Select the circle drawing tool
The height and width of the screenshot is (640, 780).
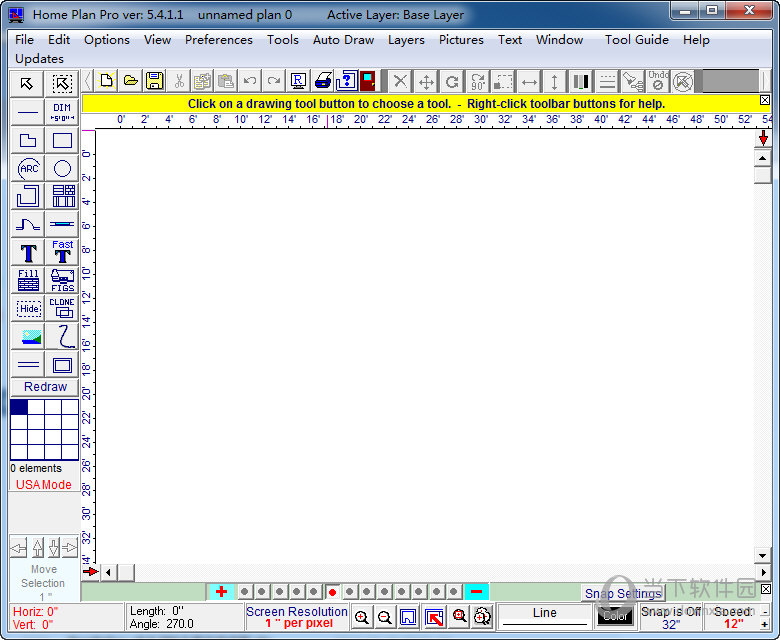[62, 169]
